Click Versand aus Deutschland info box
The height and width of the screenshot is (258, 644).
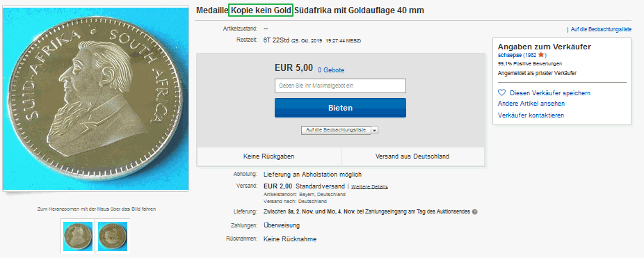pyautogui.click(x=412, y=156)
